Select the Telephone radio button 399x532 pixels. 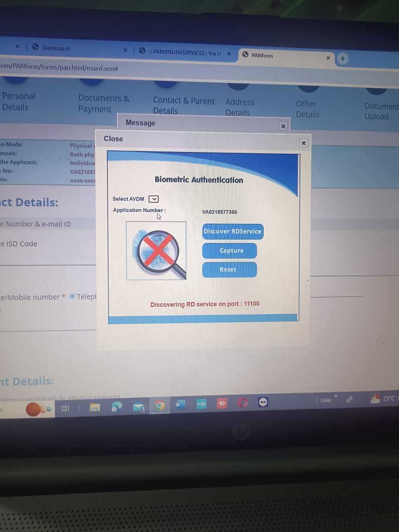pyautogui.click(x=73, y=296)
